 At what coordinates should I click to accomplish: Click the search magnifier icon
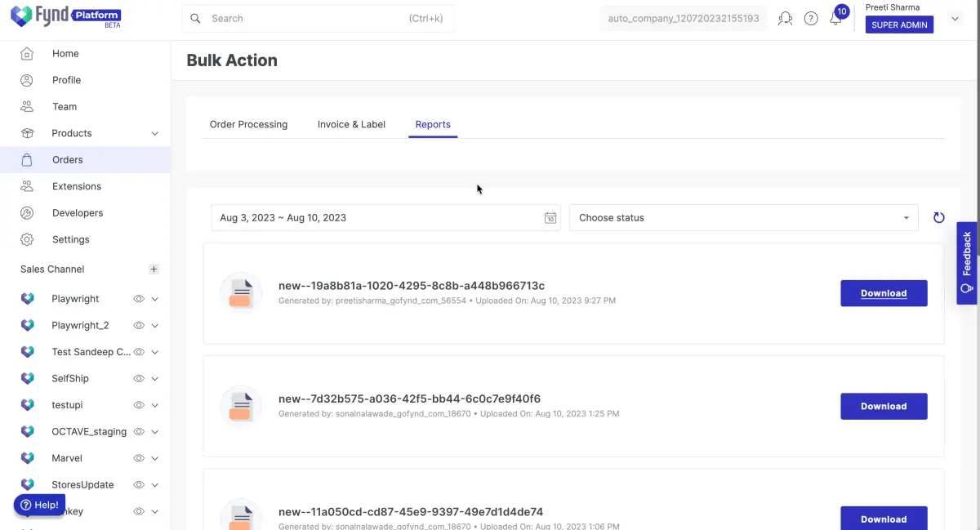click(x=195, y=18)
